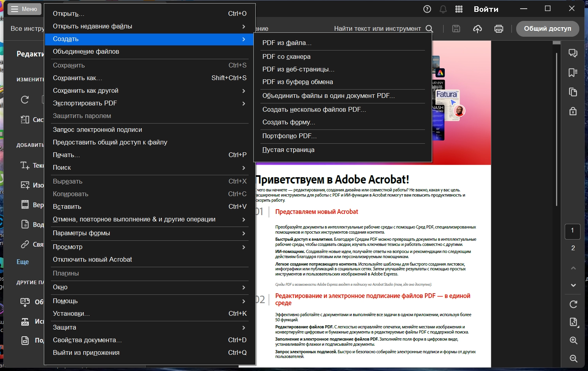The width and height of the screenshot is (588, 371).
Task: Choose Сохранить как… entry
Action: (150, 78)
